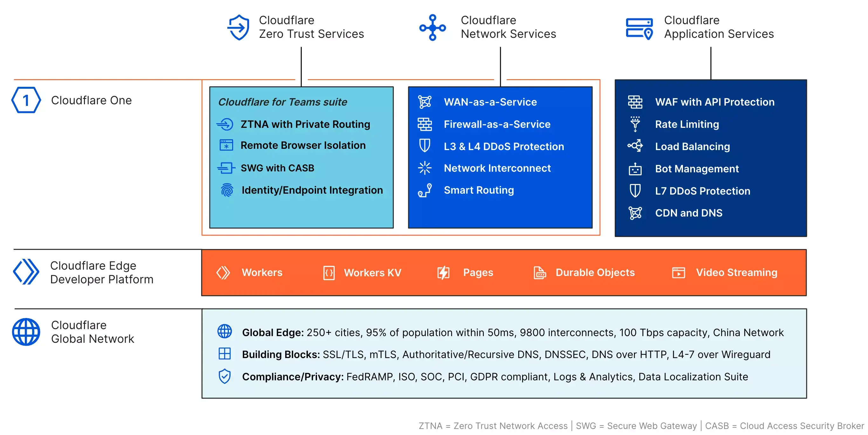Click WAN-as-a-Service text

490,102
